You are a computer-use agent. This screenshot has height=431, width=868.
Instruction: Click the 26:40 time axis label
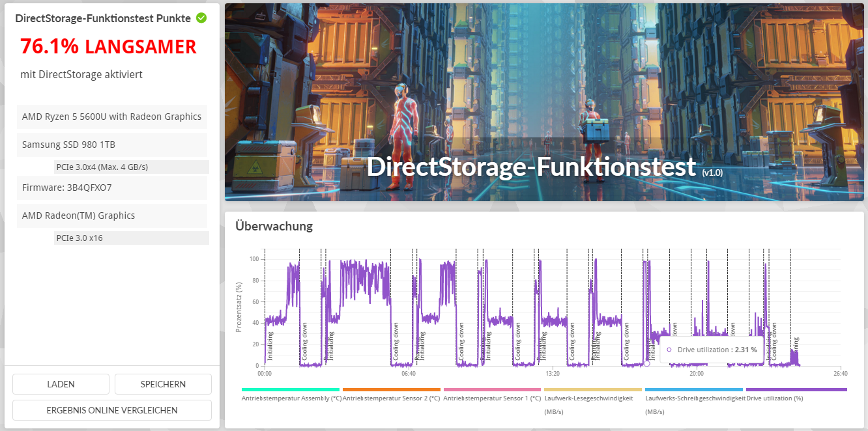pos(841,374)
